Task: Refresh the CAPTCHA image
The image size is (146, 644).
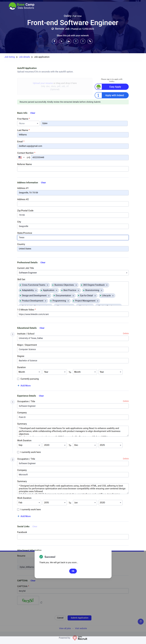Action: tap(41, 603)
